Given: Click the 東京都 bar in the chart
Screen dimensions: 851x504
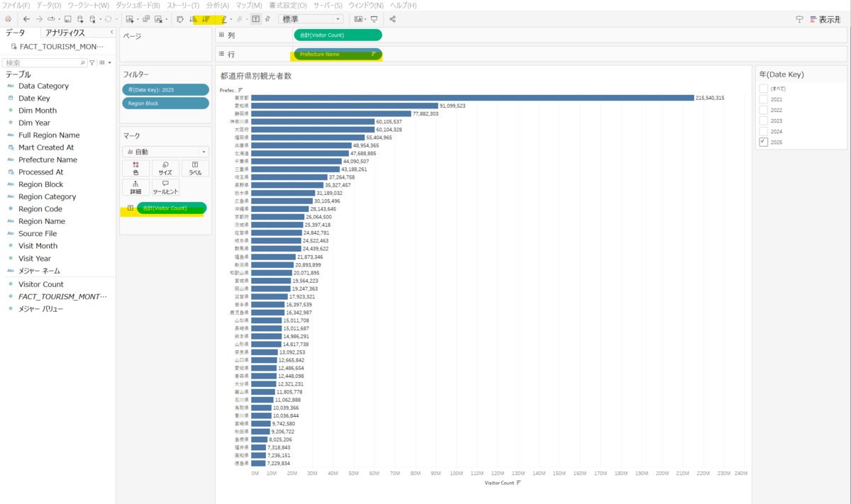Looking at the screenshot, I should (472, 98).
